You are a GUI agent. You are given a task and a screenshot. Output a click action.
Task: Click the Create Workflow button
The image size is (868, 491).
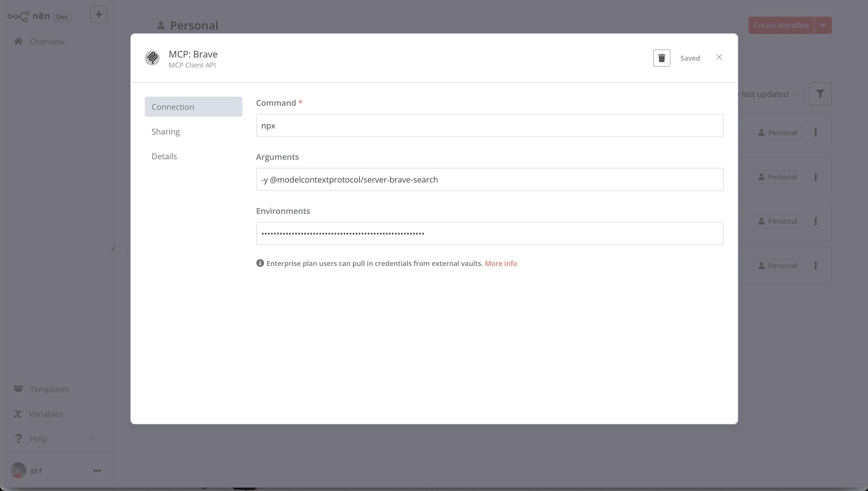click(781, 25)
